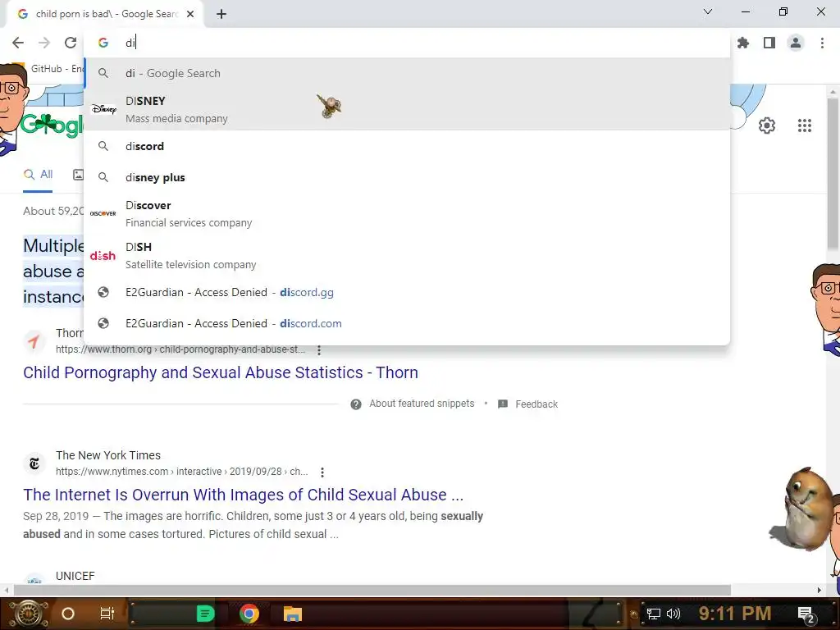
Task: Choose the DISNEY Mass media company suggestion
Action: coord(407,109)
